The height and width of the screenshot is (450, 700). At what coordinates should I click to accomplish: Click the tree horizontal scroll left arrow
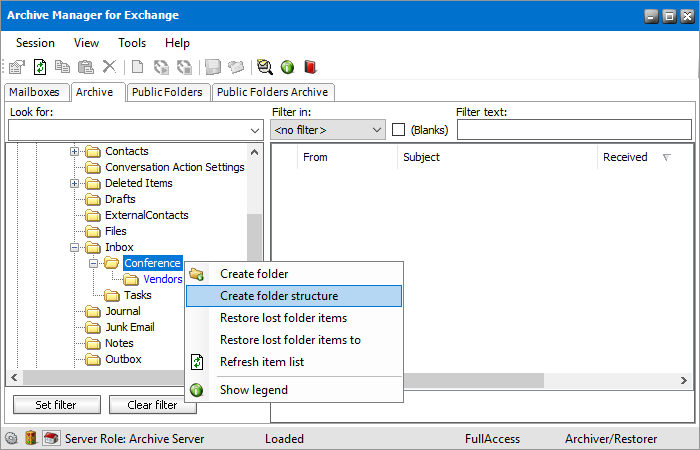(14, 378)
